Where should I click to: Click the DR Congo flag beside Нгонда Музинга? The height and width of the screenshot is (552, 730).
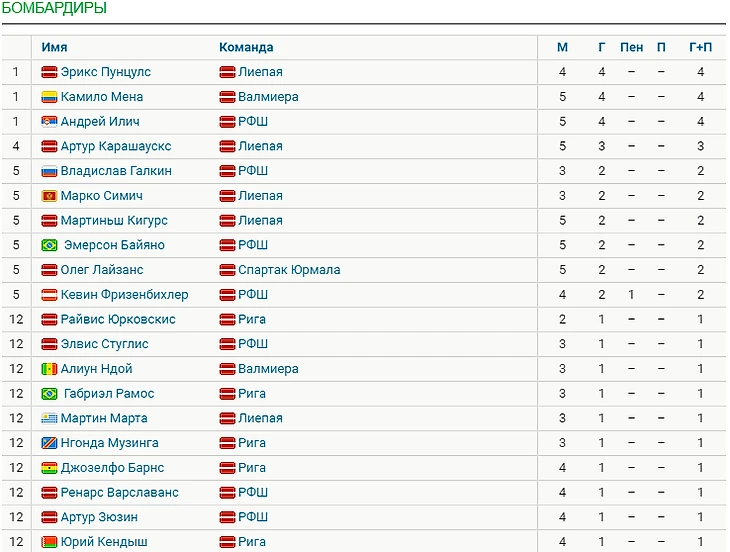click(x=49, y=443)
